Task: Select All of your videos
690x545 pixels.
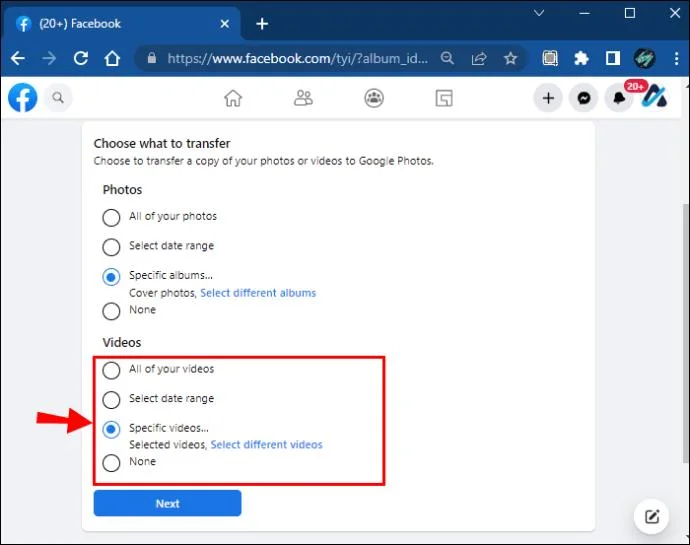Action: [111, 370]
